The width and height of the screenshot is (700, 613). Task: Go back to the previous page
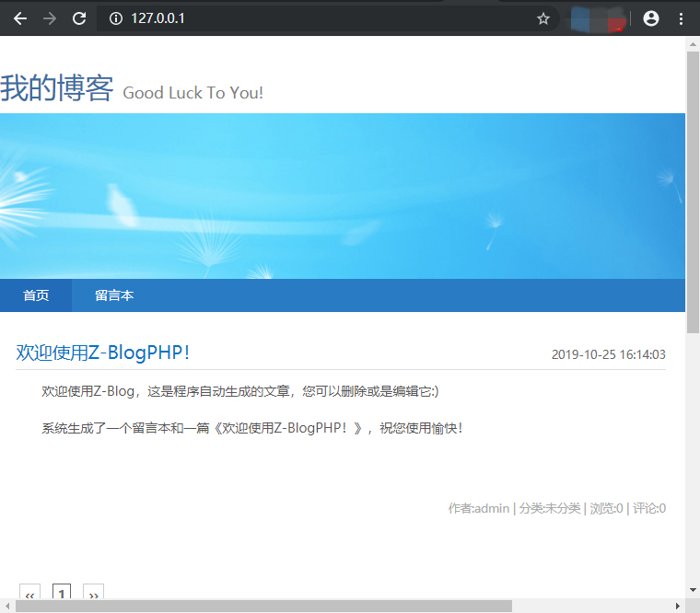point(20,18)
